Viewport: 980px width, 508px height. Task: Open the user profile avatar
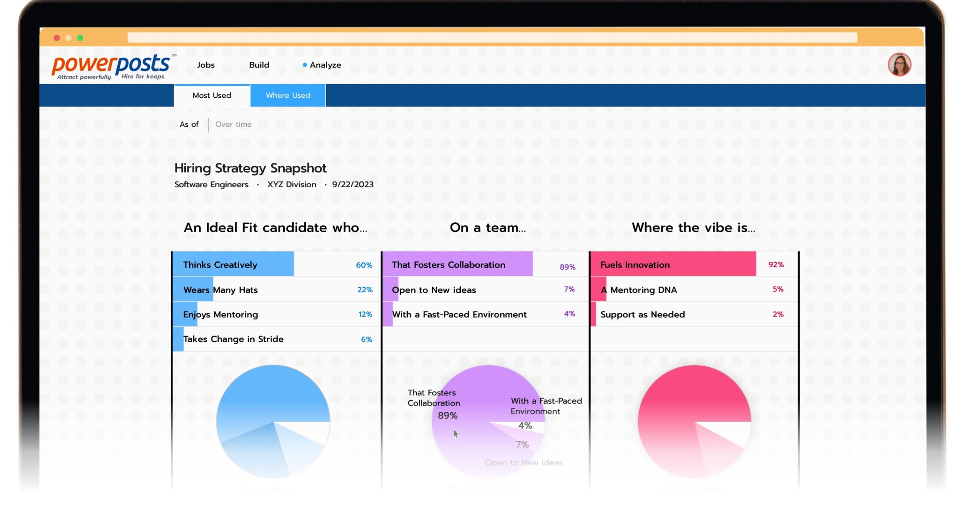[x=899, y=65]
